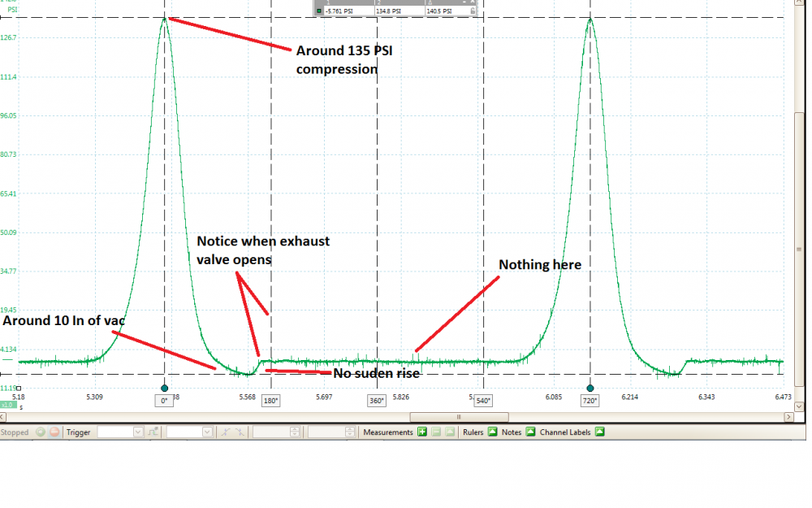Click the green Add Measurement plus icon
Viewport: 812px width, 508px height.
422,432
